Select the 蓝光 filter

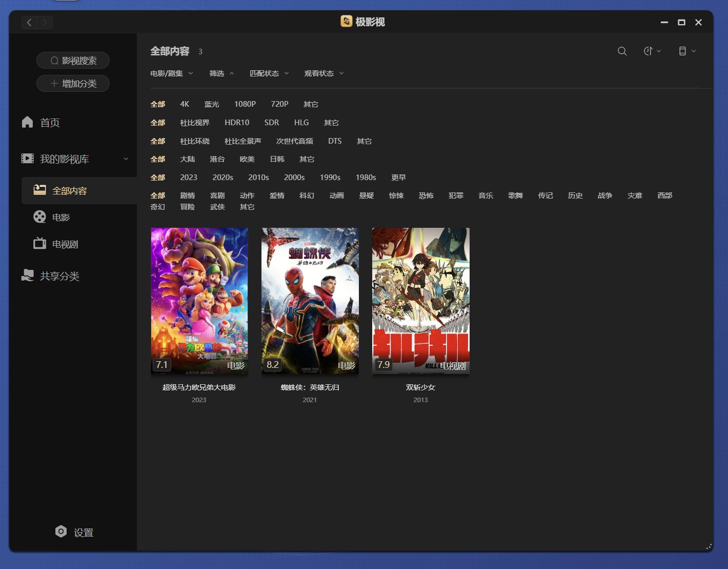212,104
